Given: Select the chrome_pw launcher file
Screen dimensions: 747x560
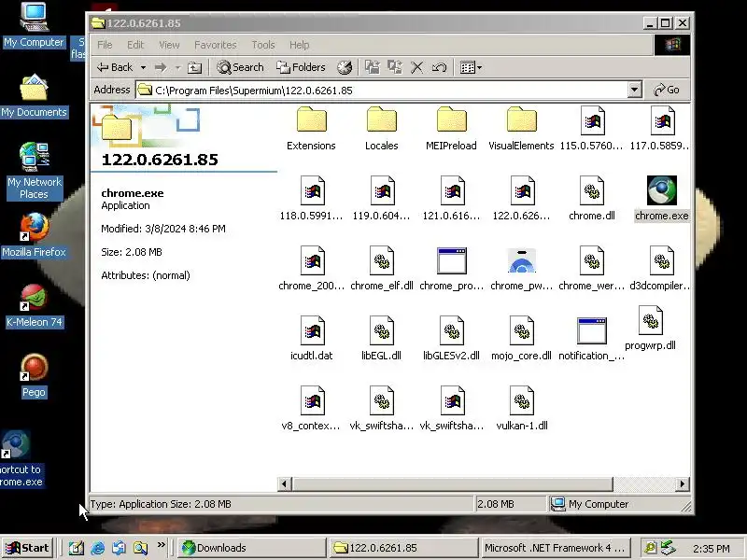Looking at the screenshot, I should tap(521, 268).
